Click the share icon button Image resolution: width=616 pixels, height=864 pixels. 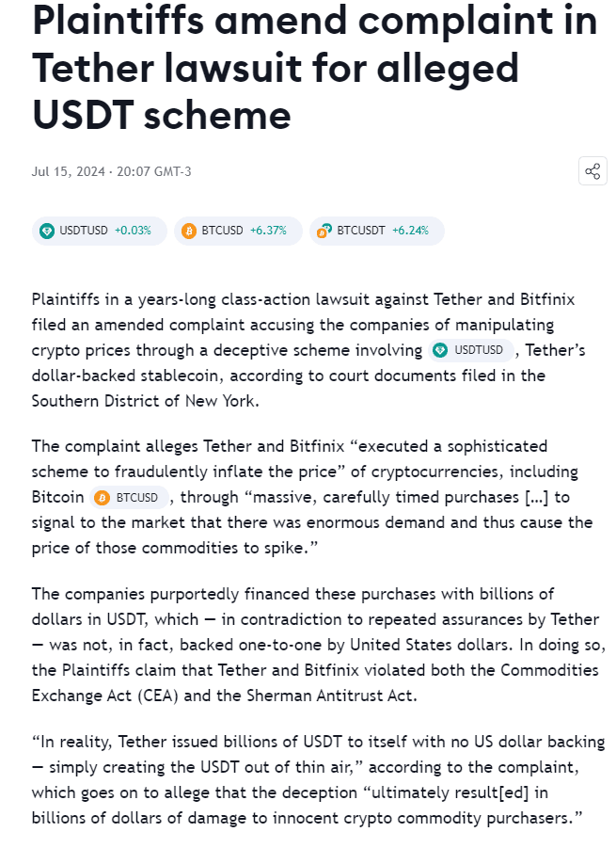click(x=592, y=171)
